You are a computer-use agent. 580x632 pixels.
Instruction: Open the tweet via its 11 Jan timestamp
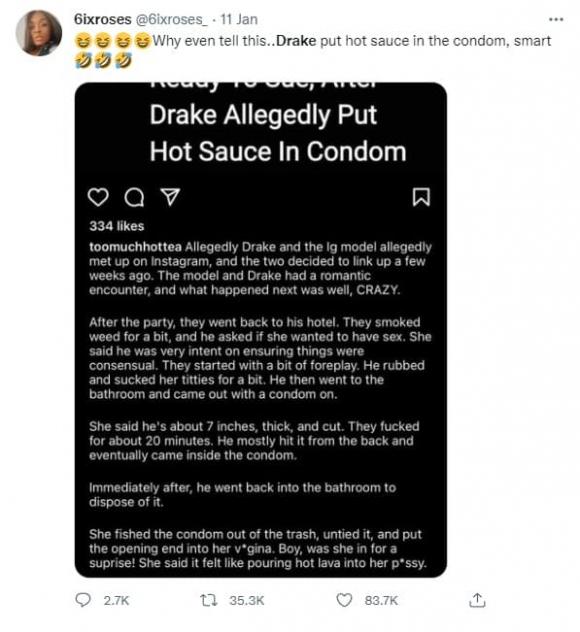239,19
